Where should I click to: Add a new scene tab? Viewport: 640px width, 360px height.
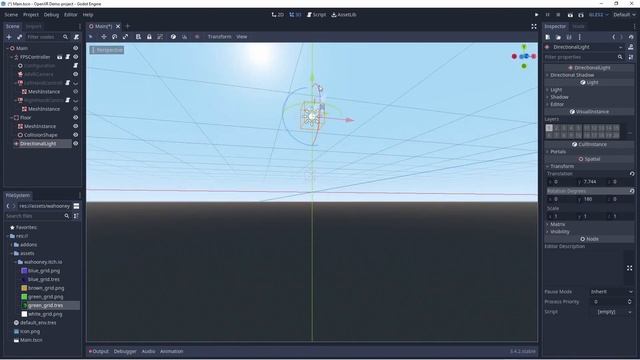(x=128, y=26)
